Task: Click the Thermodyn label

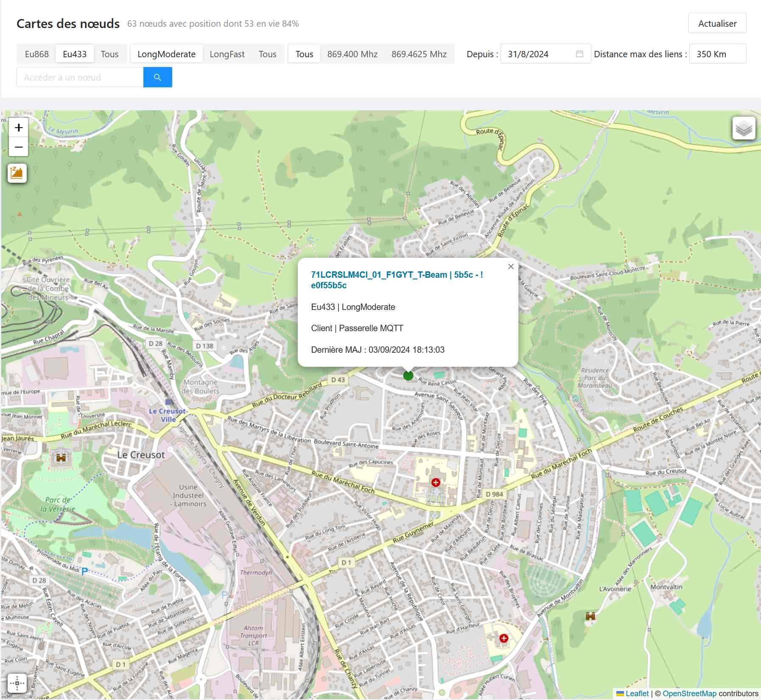Action: click(256, 572)
